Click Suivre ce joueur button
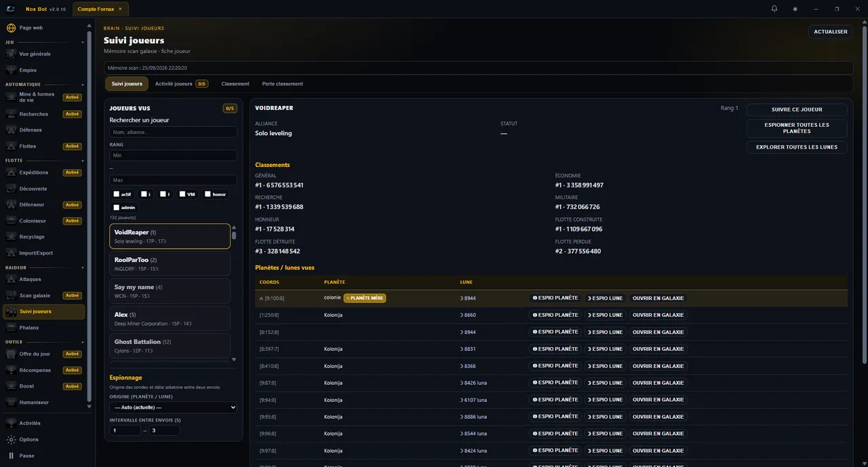Viewport: 868px width, 467px height. coord(797,109)
